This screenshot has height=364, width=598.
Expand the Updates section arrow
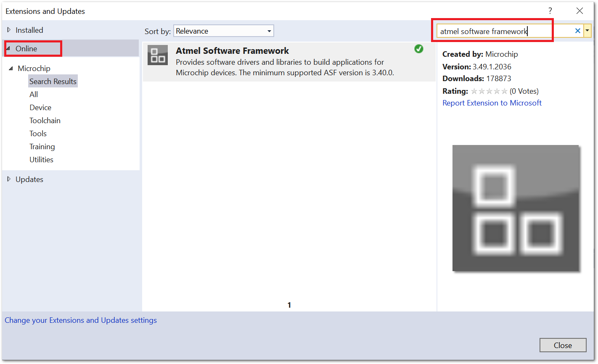pyautogui.click(x=9, y=179)
